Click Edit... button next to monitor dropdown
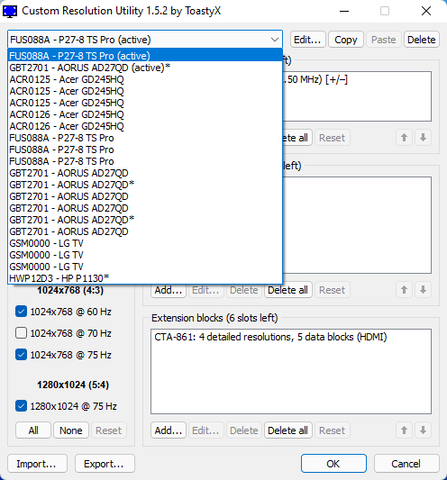This screenshot has height=480, width=447. (x=307, y=40)
